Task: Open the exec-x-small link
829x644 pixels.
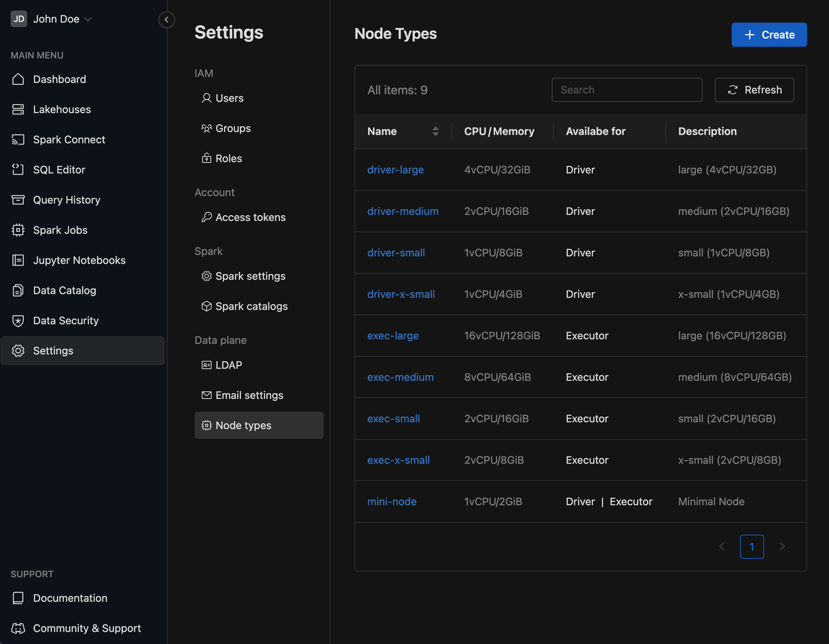Action: coord(398,460)
